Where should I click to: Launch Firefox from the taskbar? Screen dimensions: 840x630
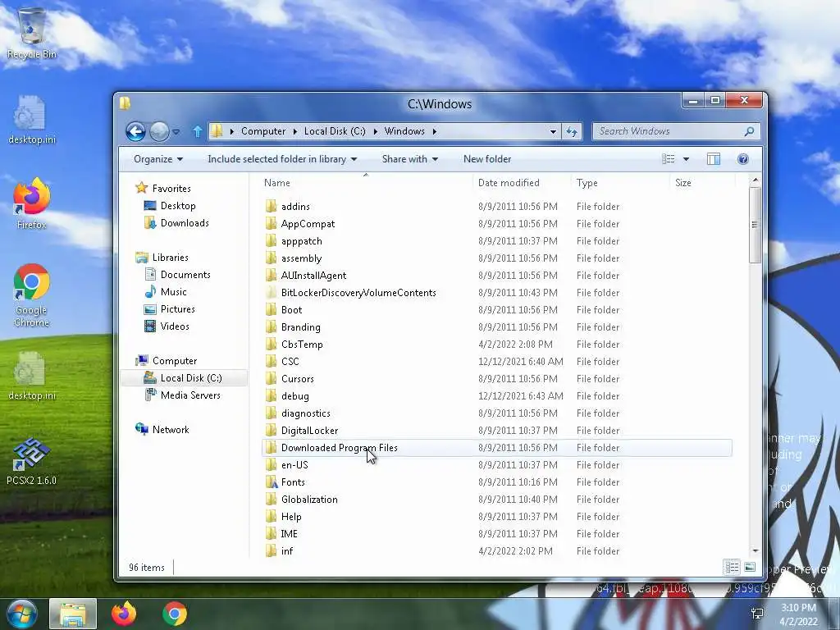coord(124,614)
